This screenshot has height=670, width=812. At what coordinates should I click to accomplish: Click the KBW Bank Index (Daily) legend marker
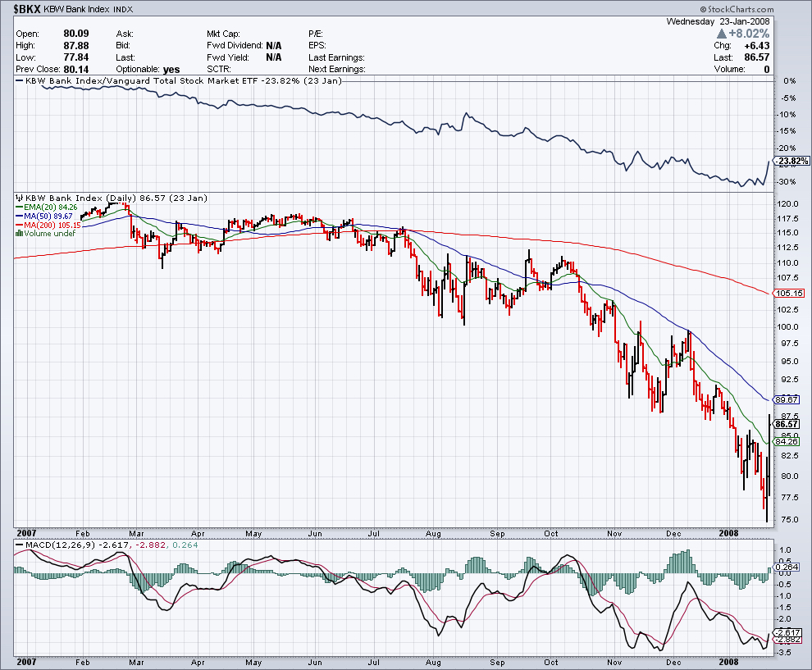coord(20,198)
